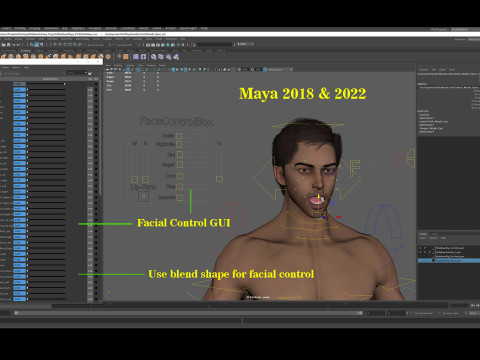Switch to the Display tab in Layer Editor
The width and height of the screenshot is (480, 360).
pyautogui.click(x=423, y=234)
